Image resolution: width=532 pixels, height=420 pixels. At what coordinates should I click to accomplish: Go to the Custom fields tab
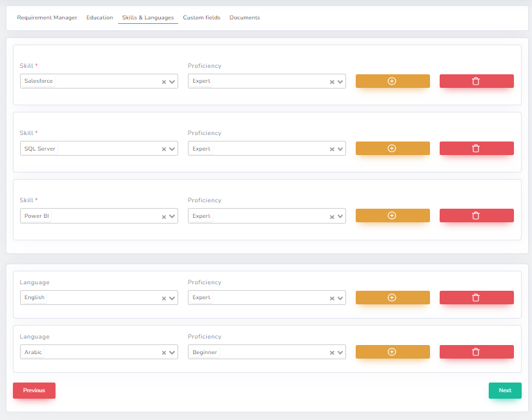[201, 17]
